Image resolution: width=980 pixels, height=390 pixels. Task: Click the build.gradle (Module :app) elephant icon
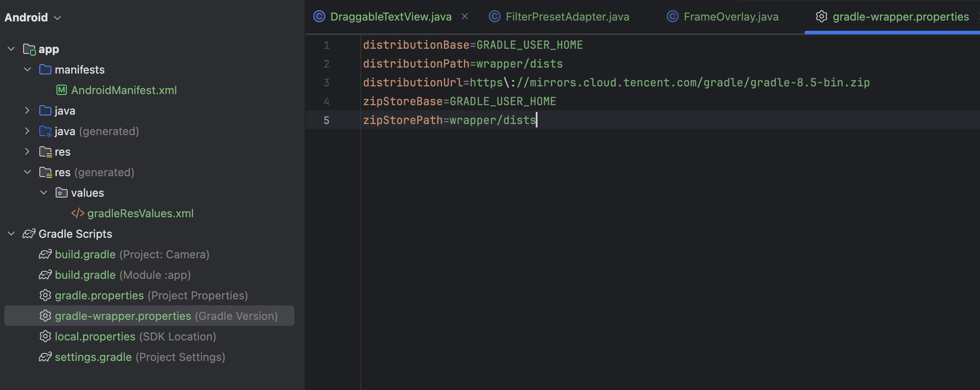pos(45,275)
